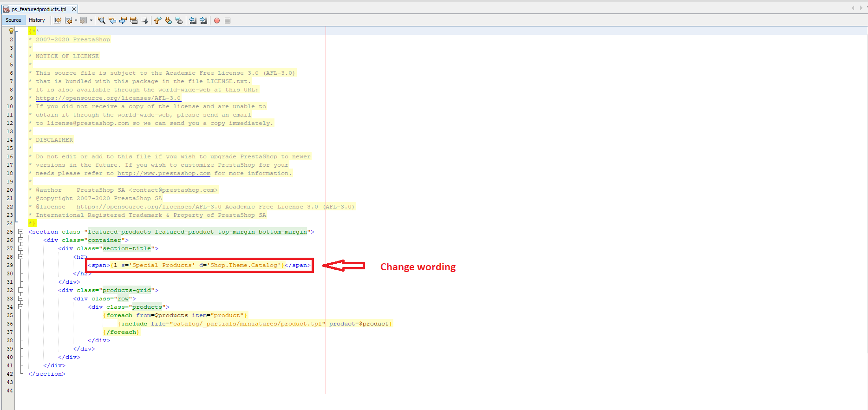Toggle Highlight Search in the editor toolbar
This screenshot has width=868, height=410.
point(134,20)
